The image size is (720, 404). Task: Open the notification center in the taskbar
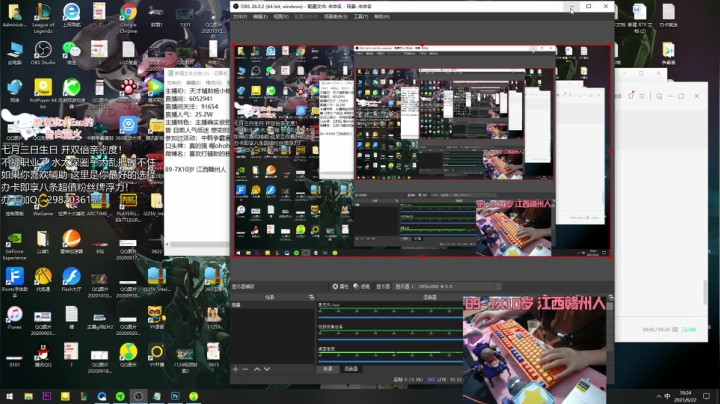tap(706, 396)
